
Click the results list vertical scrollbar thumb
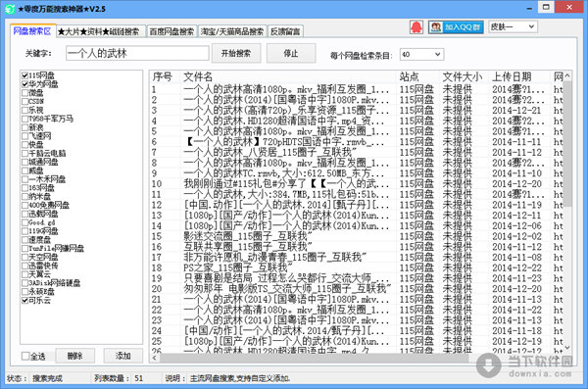click(x=567, y=144)
